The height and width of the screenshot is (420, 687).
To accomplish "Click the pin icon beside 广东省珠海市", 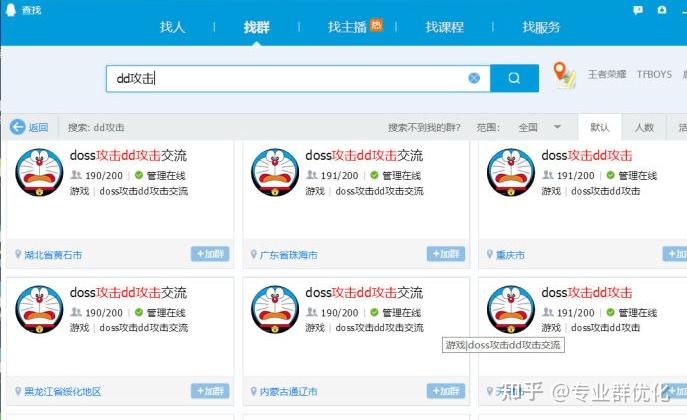I will pos(254,254).
